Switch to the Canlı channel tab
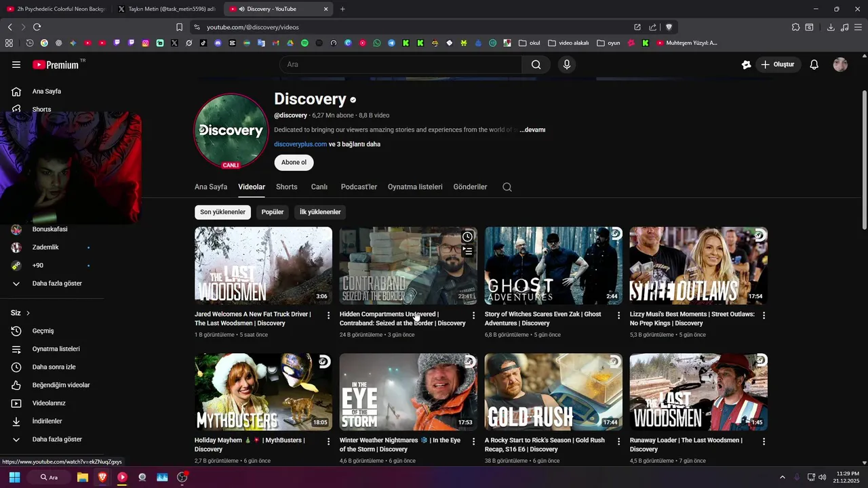The height and width of the screenshot is (488, 868). [x=319, y=187]
